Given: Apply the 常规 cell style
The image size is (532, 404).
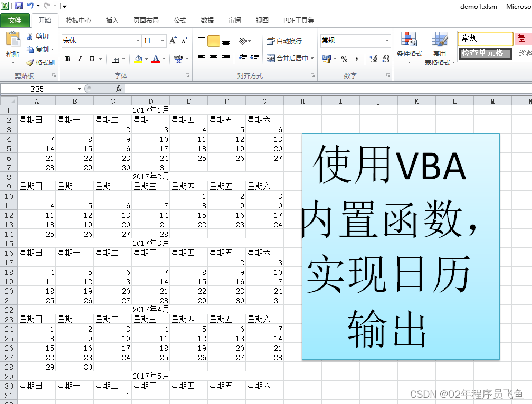Looking at the screenshot, I should 485,39.
